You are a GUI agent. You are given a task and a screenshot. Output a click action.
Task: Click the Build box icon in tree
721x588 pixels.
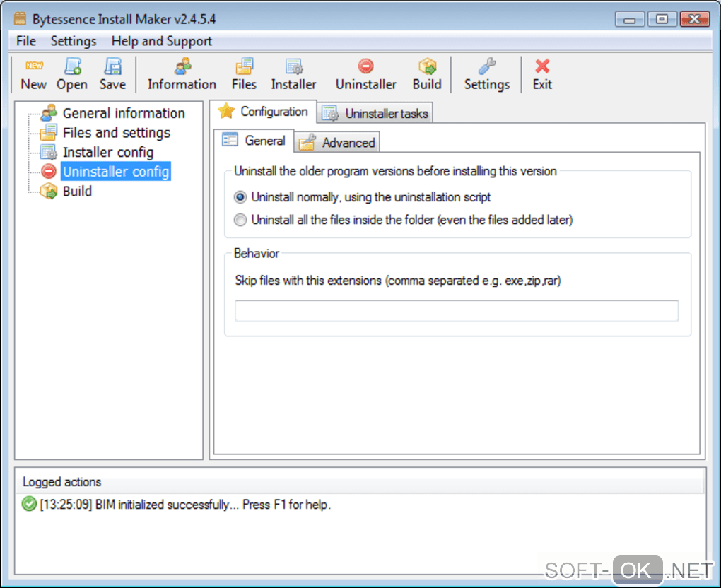(48, 191)
